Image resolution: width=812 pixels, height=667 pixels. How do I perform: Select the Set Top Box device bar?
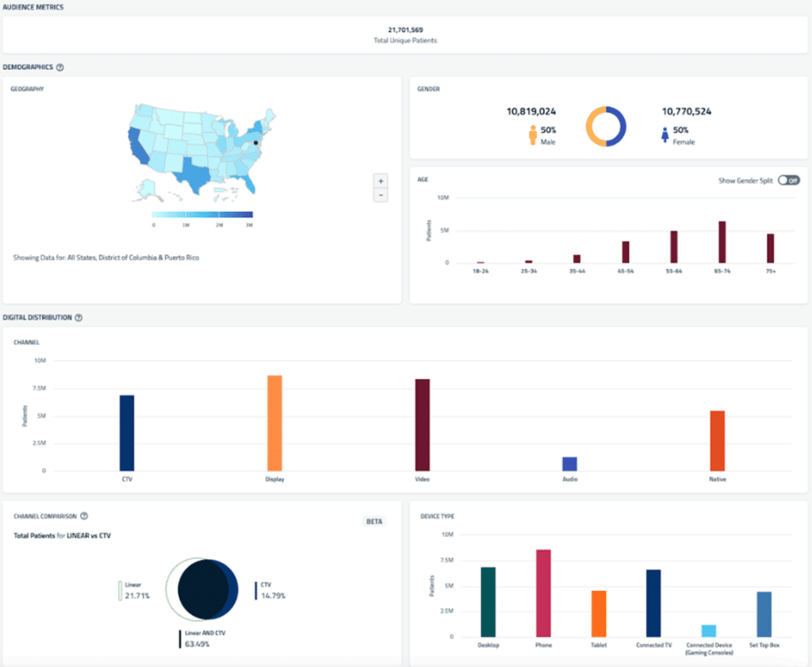pos(764,614)
